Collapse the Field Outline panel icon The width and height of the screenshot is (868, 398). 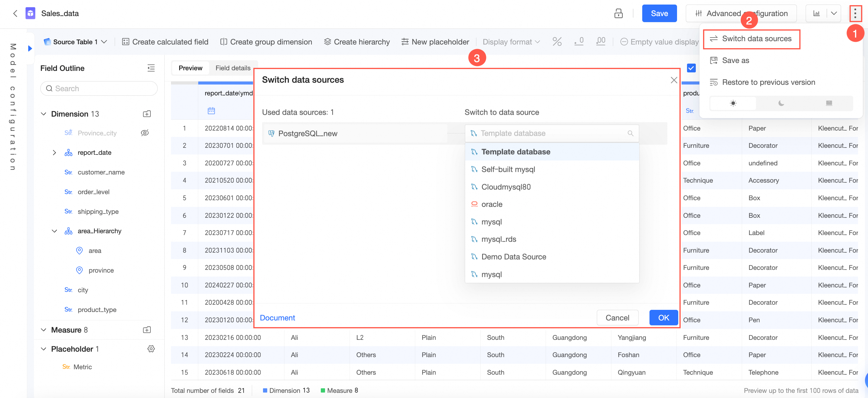(x=151, y=68)
